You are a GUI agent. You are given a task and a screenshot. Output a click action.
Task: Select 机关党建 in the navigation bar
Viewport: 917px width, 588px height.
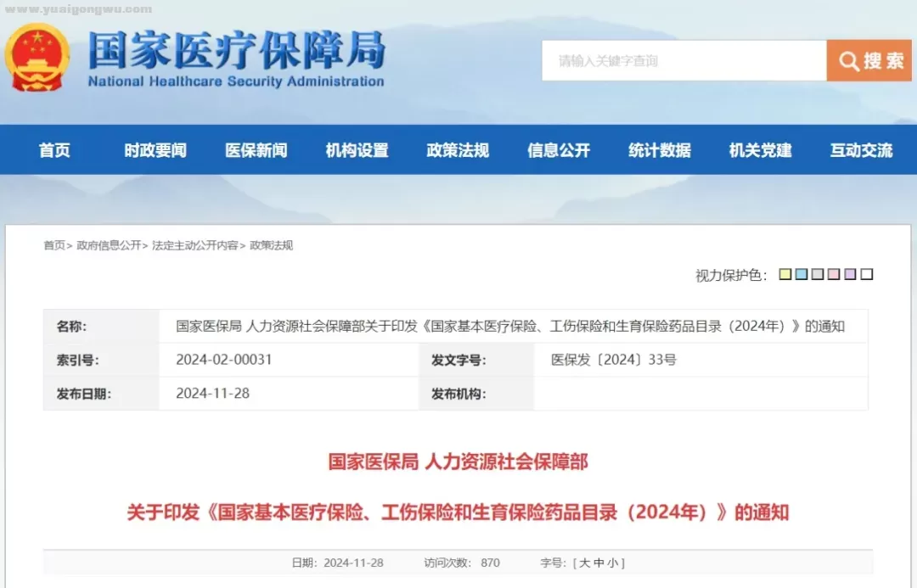pos(760,150)
